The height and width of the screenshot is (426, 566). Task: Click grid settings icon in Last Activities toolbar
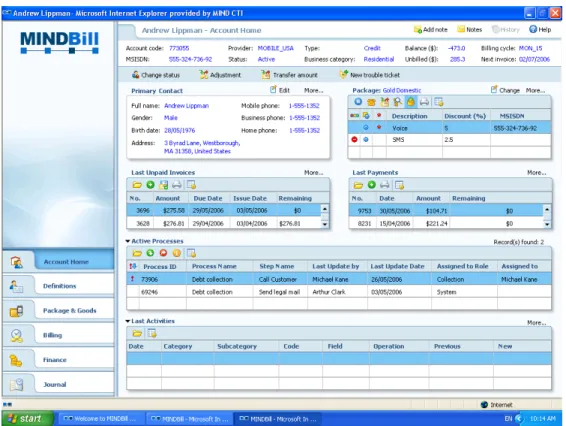pyautogui.click(x=152, y=333)
